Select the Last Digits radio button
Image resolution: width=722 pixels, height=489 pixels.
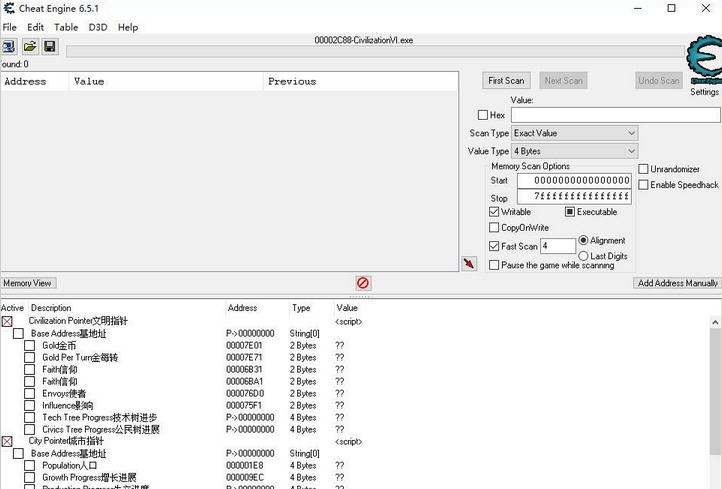583,256
